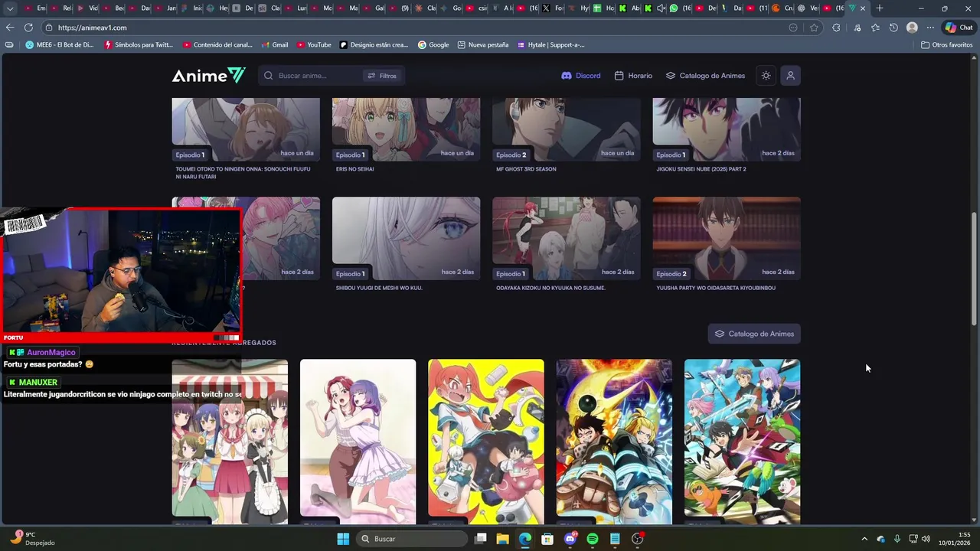The width and height of the screenshot is (980, 551).
Task: Open the poster with two girls hugging
Action: click(x=358, y=442)
